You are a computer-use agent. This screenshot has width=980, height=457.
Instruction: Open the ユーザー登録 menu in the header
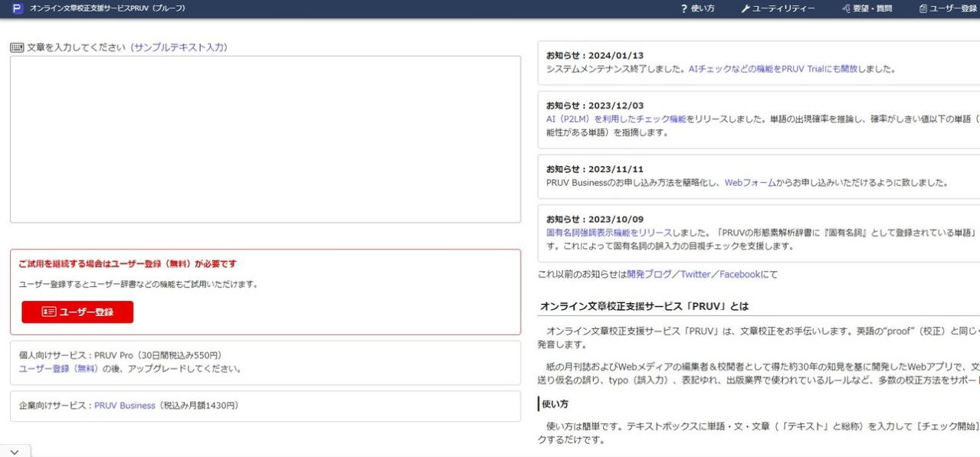coord(948,8)
